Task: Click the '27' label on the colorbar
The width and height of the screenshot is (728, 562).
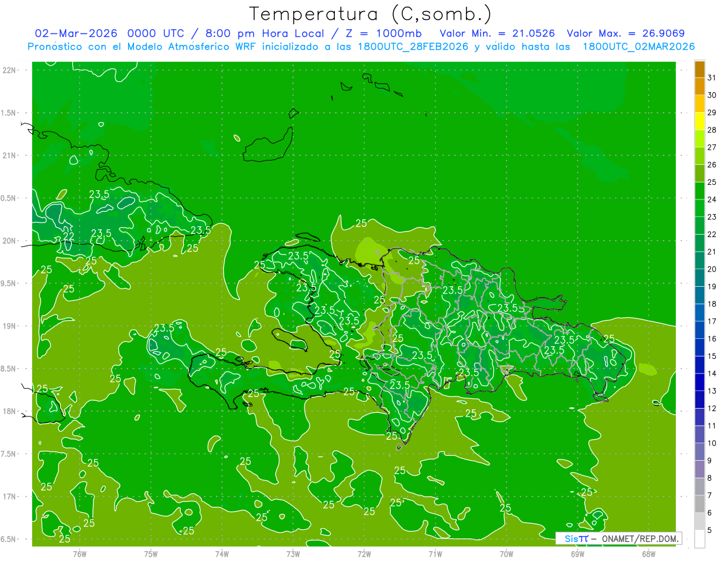Action: pos(712,147)
